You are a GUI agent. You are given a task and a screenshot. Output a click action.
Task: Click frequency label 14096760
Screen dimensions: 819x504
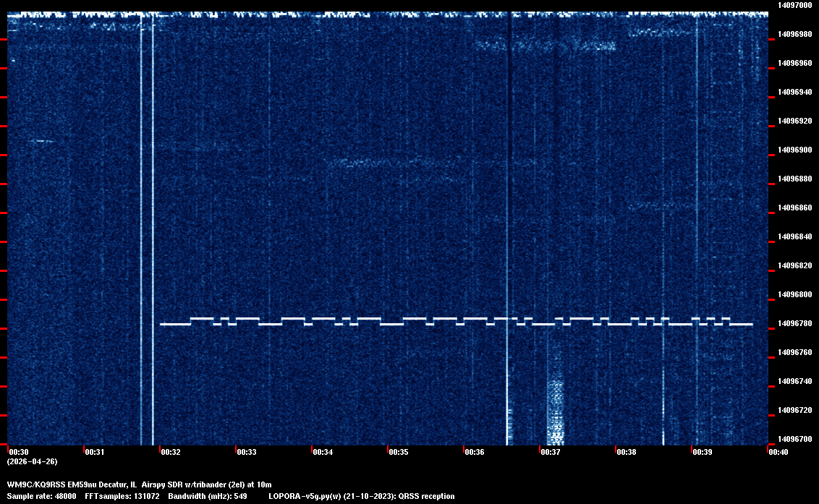tap(795, 353)
